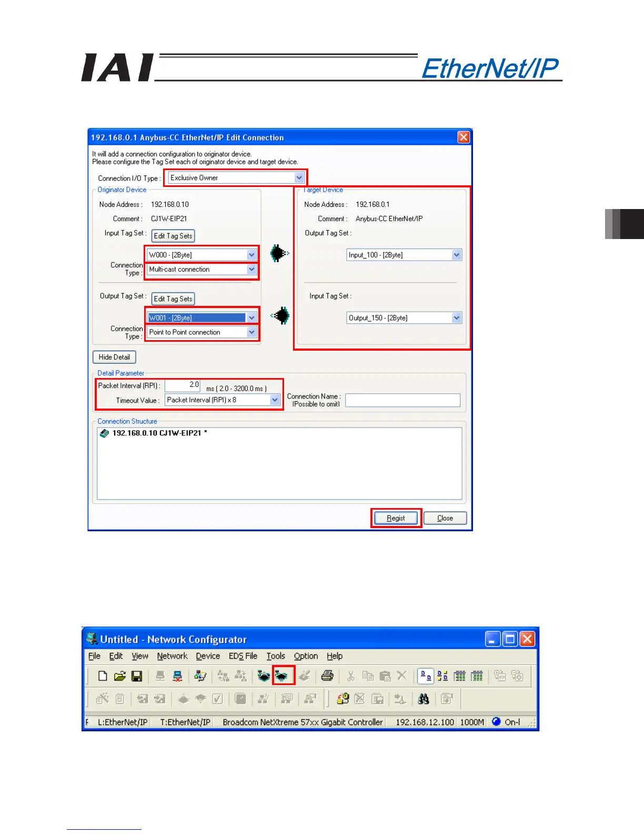Click the blue online status indicator icon
The height and width of the screenshot is (834, 644).
pos(496,721)
